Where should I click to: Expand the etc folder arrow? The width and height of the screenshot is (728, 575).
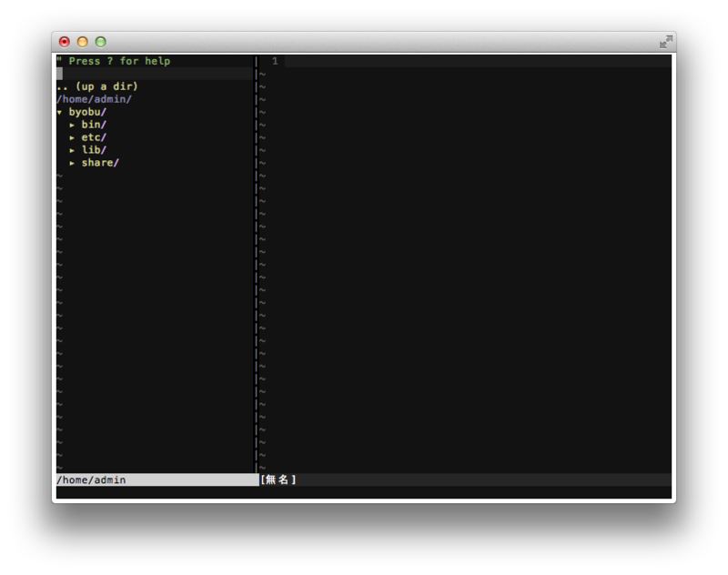coord(72,137)
